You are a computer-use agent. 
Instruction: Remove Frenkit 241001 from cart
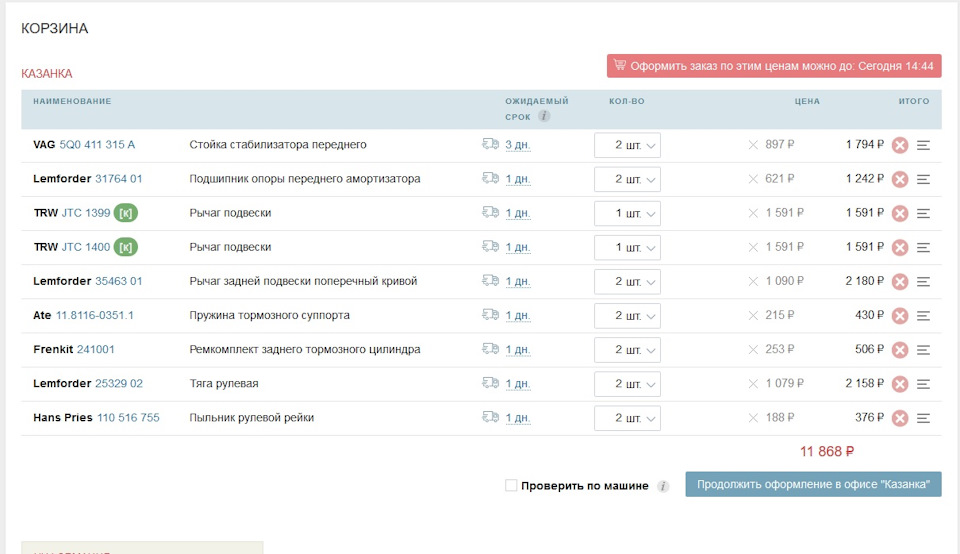click(x=899, y=350)
